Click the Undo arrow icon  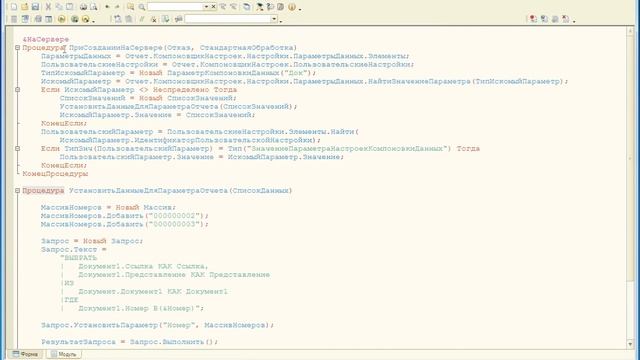pos(107,7)
